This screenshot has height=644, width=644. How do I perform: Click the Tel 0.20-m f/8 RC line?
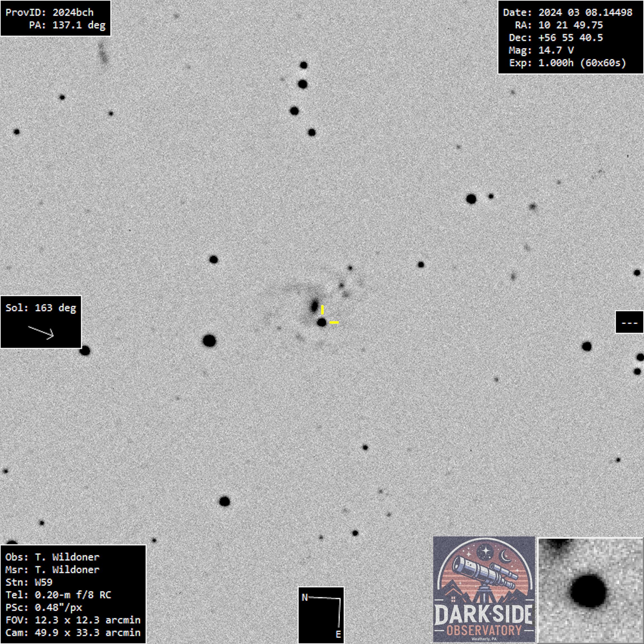click(x=58, y=595)
